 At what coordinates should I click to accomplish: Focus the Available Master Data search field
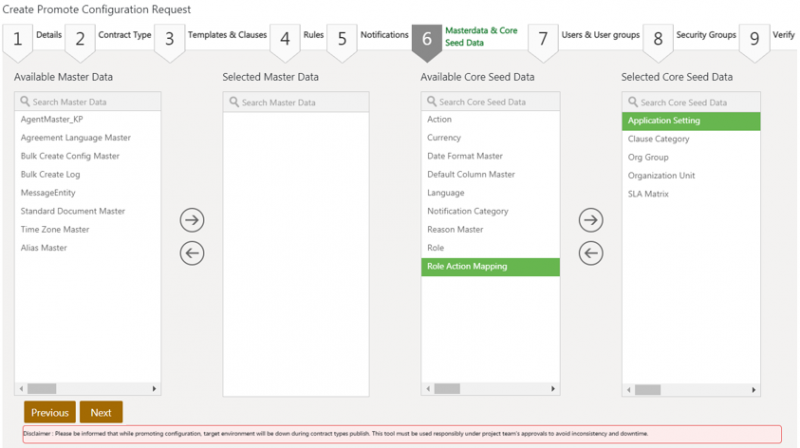click(88, 102)
